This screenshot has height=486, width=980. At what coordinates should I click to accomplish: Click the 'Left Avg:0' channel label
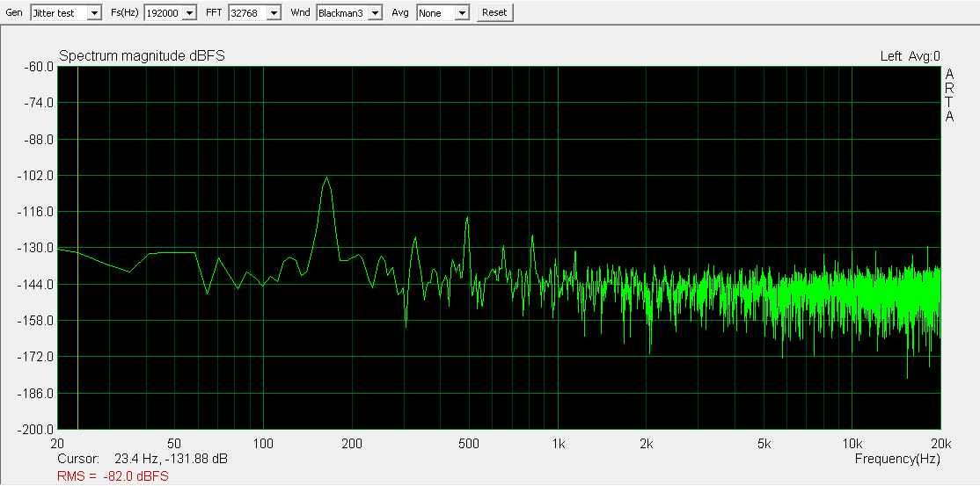click(x=910, y=56)
